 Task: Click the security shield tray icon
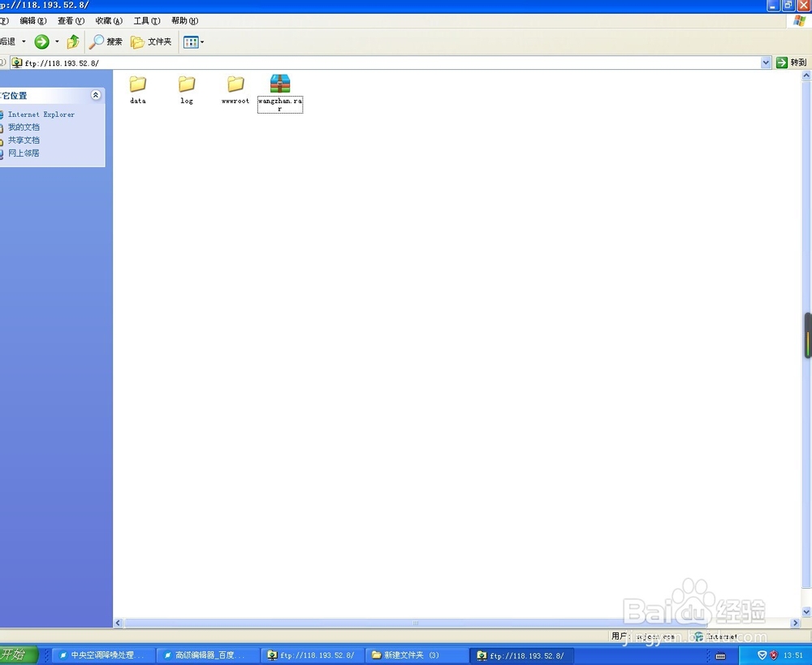[x=762, y=655]
